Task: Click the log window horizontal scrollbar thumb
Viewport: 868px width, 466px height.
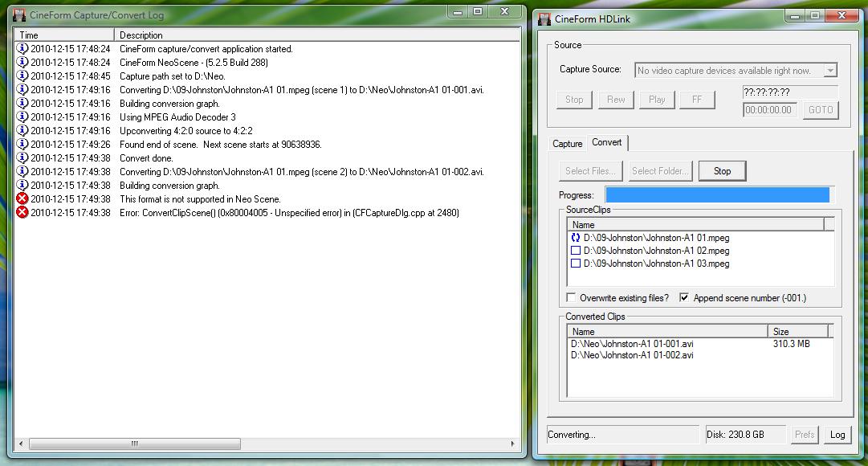Action: coord(135,444)
